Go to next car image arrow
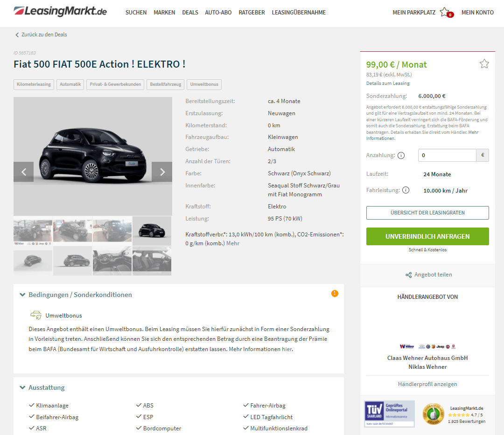 click(162, 172)
